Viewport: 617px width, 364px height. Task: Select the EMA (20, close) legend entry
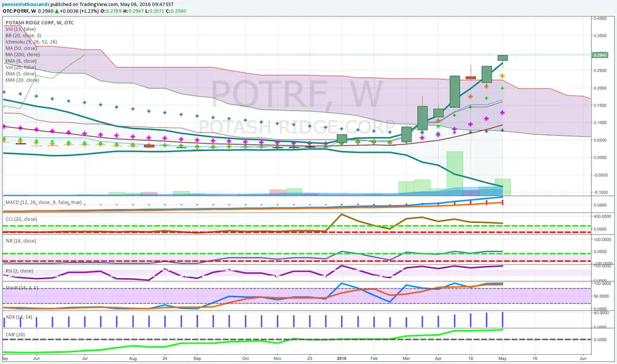[22, 80]
